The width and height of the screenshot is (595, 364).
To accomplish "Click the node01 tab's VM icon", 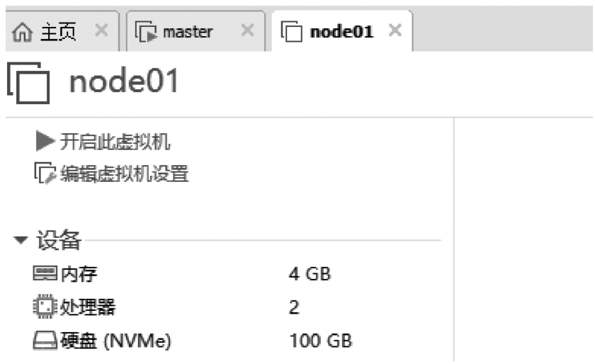I will point(291,32).
